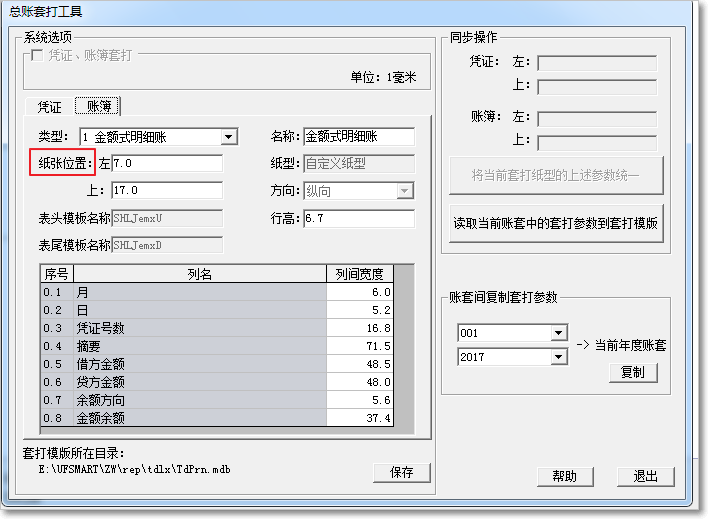Image resolution: width=708 pixels, height=519 pixels.
Task: Select the 账簿 tab
Action: point(99,106)
